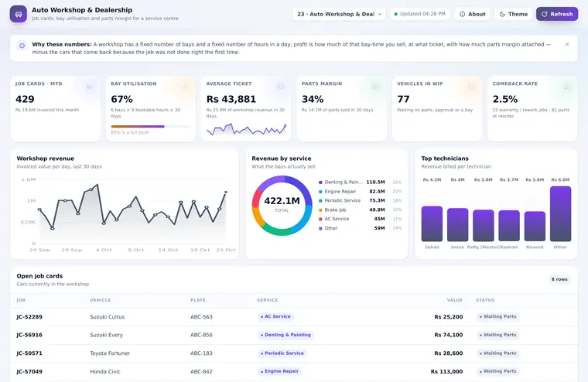Click Waiting Parts status for Toyota Fortuner
This screenshot has height=382, width=588.
497,353
